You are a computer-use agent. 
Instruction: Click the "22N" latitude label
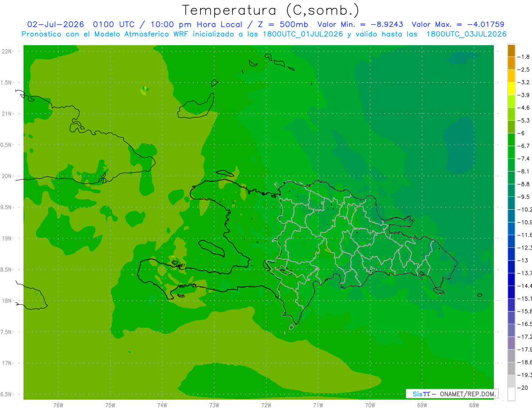[x=7, y=51]
